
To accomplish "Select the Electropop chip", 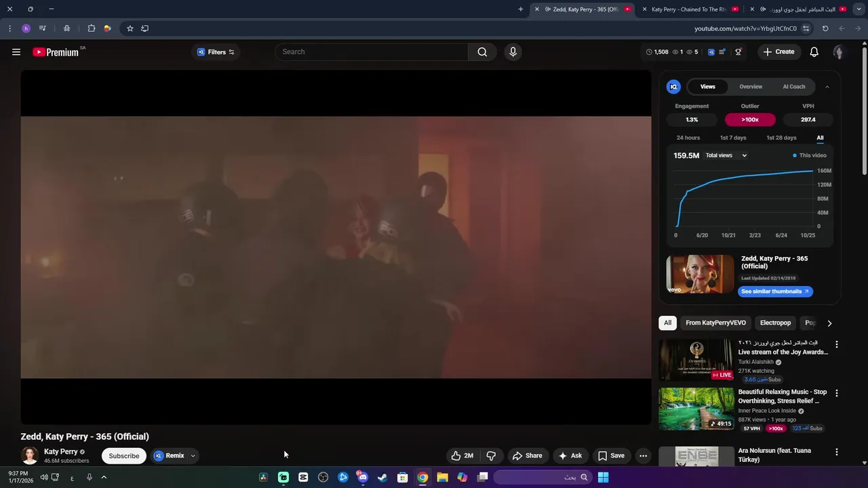I will [775, 323].
